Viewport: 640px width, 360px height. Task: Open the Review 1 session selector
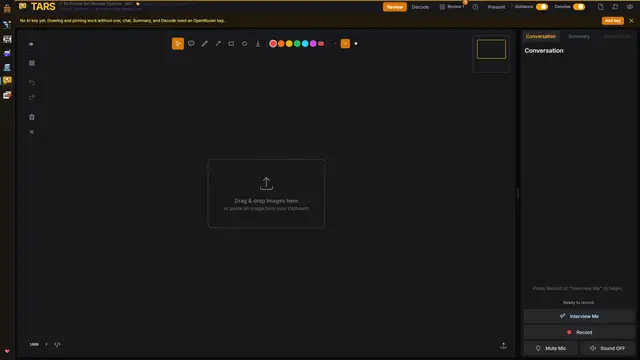pos(452,7)
